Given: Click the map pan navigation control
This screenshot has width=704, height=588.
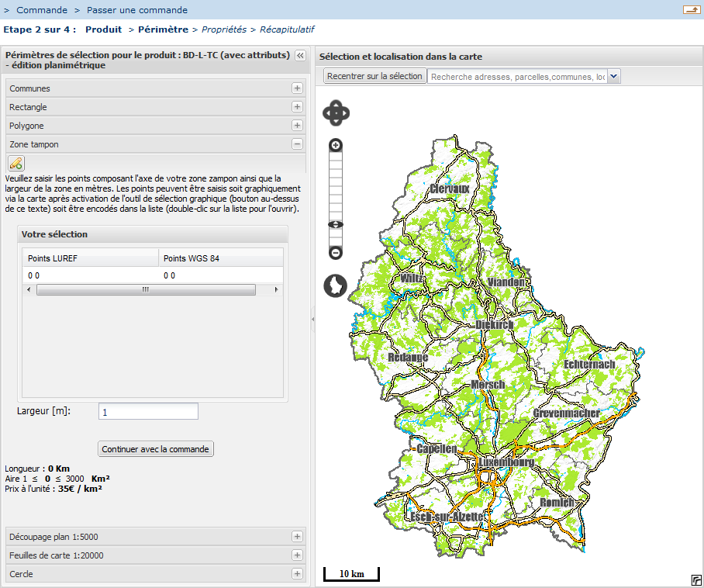Looking at the screenshot, I should 336,113.
